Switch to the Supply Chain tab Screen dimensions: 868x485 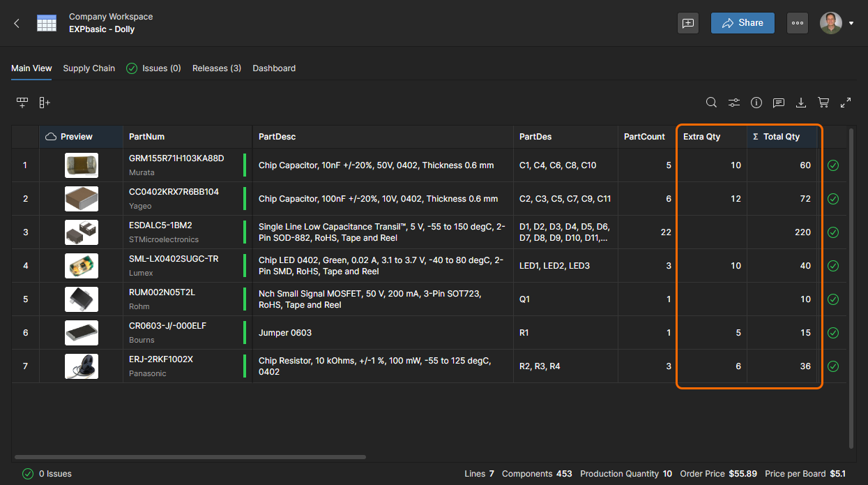point(89,68)
